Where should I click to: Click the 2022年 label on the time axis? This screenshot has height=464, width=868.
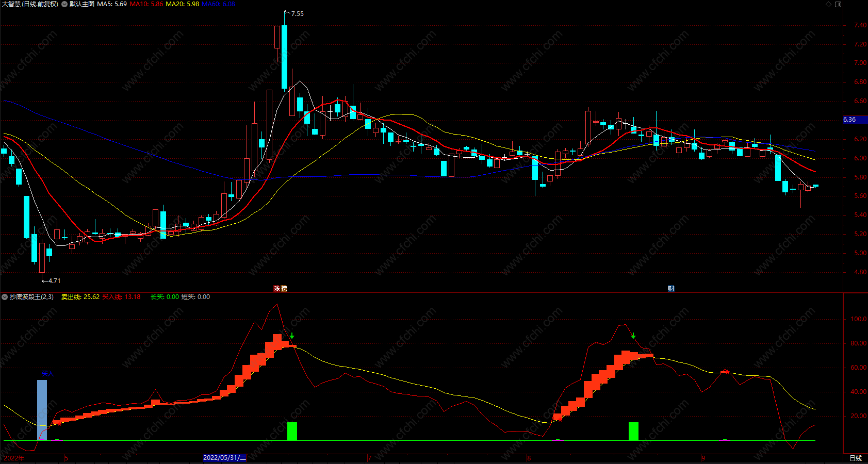tap(14, 458)
